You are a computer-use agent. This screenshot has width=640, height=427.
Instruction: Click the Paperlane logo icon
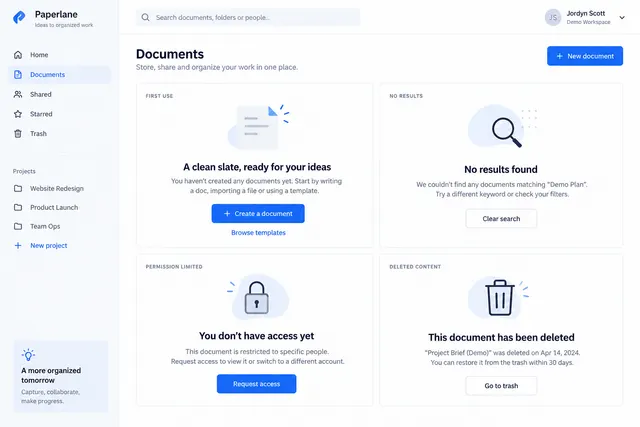coord(19,18)
